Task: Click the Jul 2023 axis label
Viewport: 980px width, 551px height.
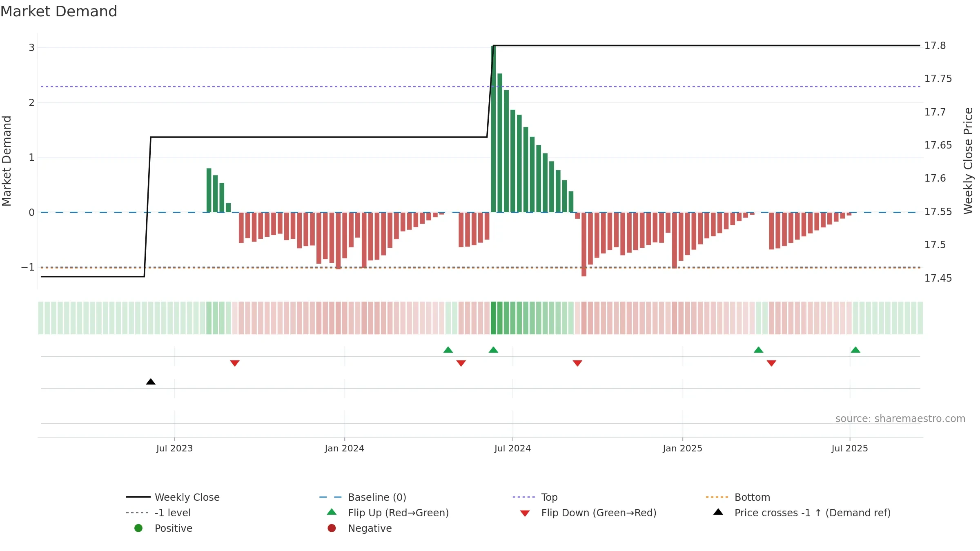Action: click(x=174, y=449)
